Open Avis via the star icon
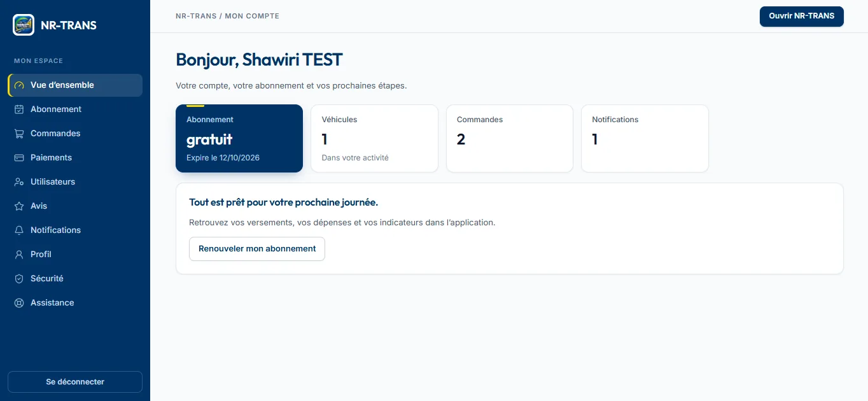Image resolution: width=868 pixels, height=401 pixels. 19,206
